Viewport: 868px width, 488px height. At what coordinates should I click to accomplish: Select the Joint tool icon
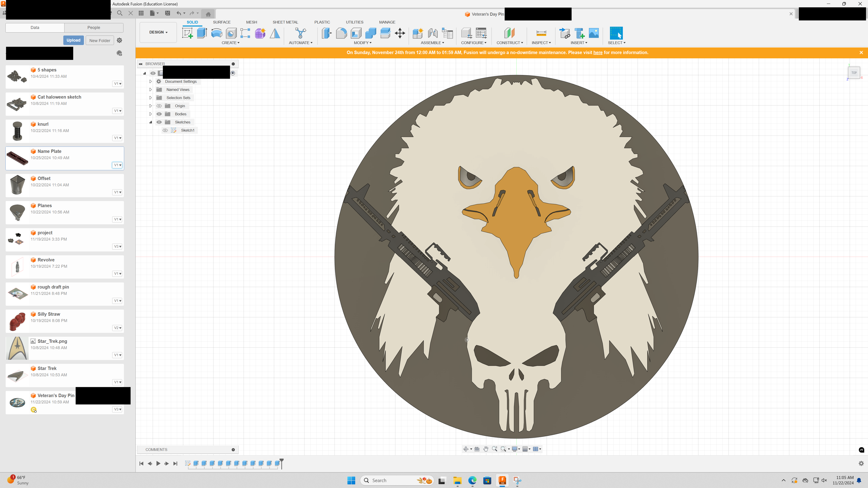click(433, 33)
